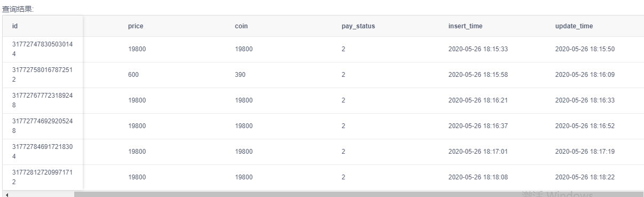
Task: Select the id column header
Action: [x=43, y=26]
